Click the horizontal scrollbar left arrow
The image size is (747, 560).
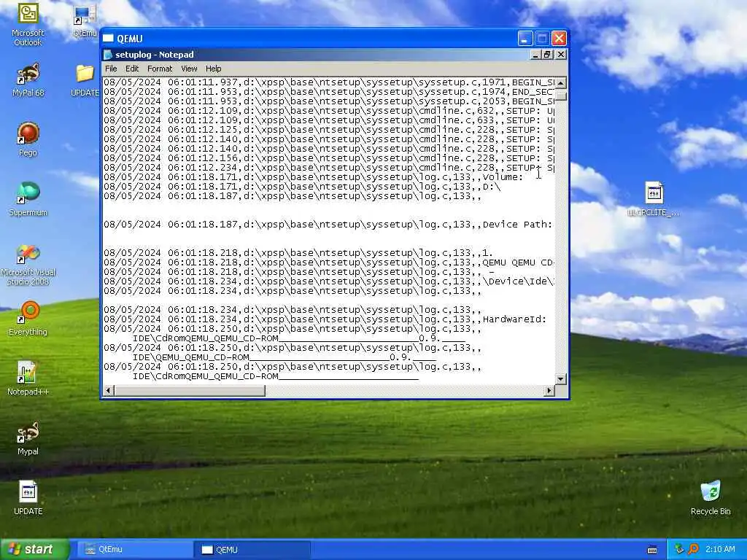(x=109, y=391)
